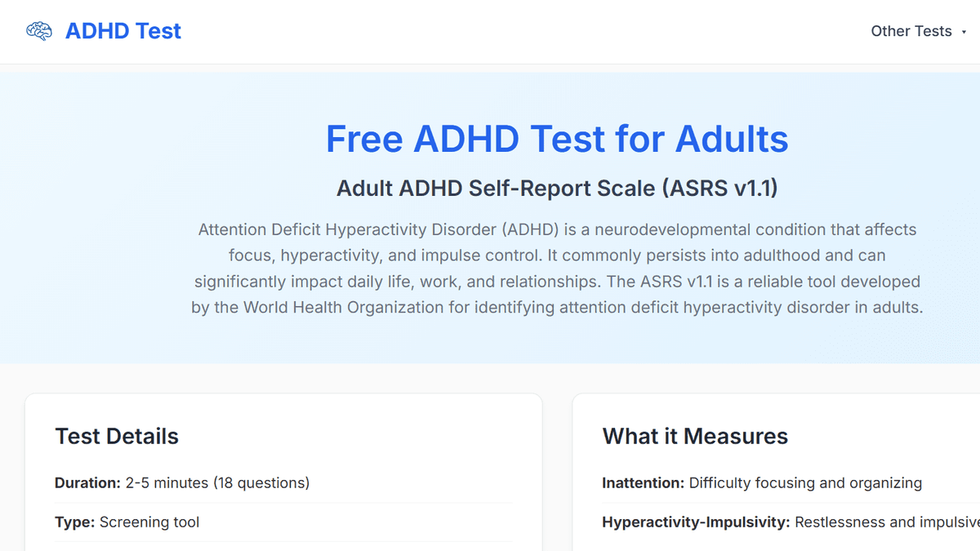Viewport: 980px width, 551px height.
Task: Select the Duration 2-5 minutes row
Action: point(182,483)
